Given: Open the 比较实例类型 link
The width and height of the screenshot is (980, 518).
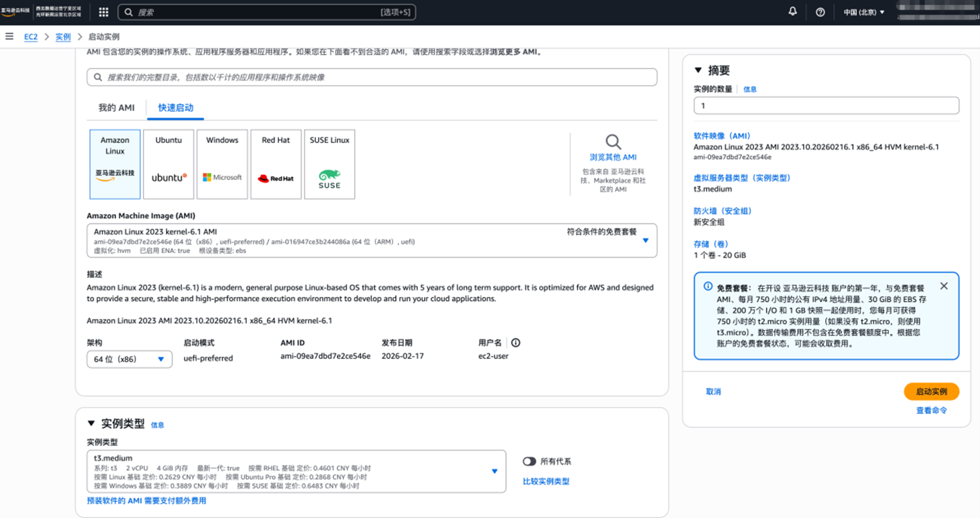Looking at the screenshot, I should click(546, 481).
